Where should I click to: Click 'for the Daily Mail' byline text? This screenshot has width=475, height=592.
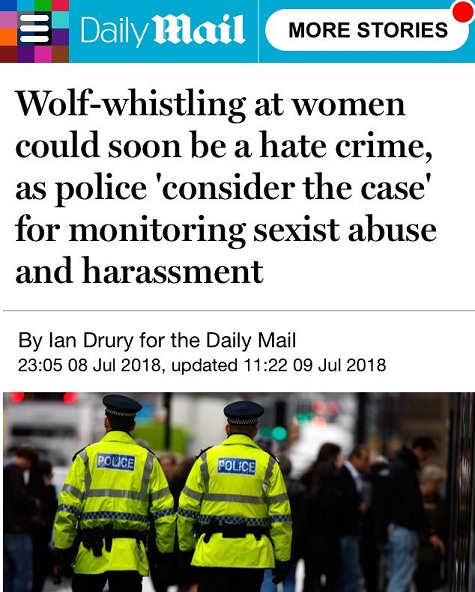217,340
